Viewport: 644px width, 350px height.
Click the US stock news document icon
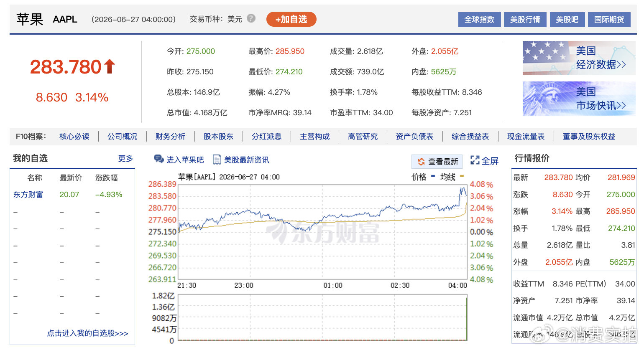217,160
